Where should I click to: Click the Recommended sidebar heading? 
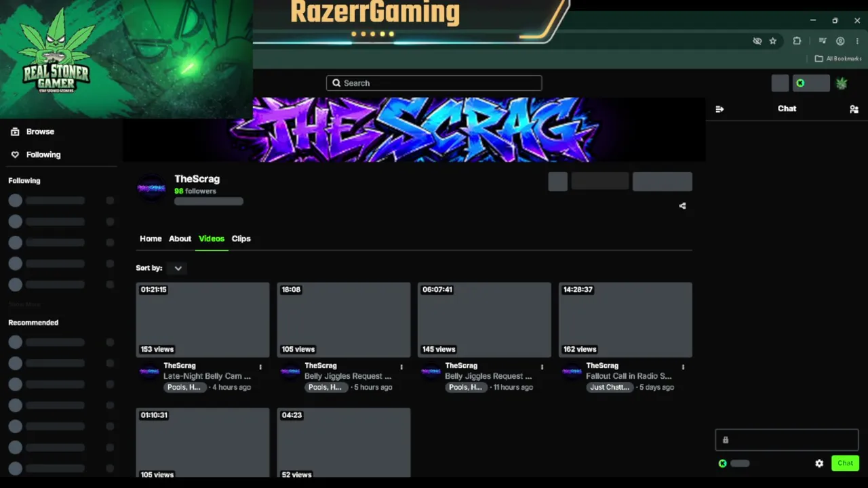(x=33, y=323)
